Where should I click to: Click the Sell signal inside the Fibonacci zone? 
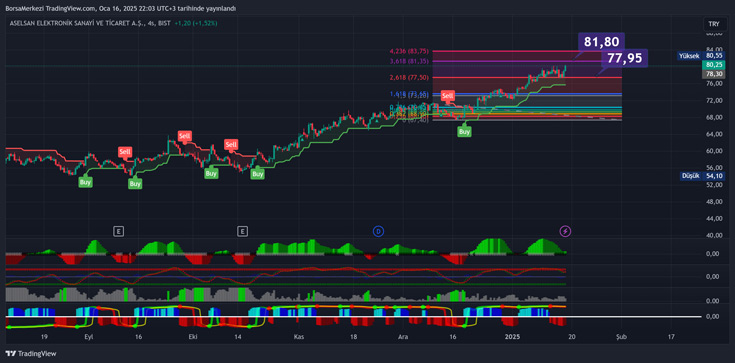(448, 96)
